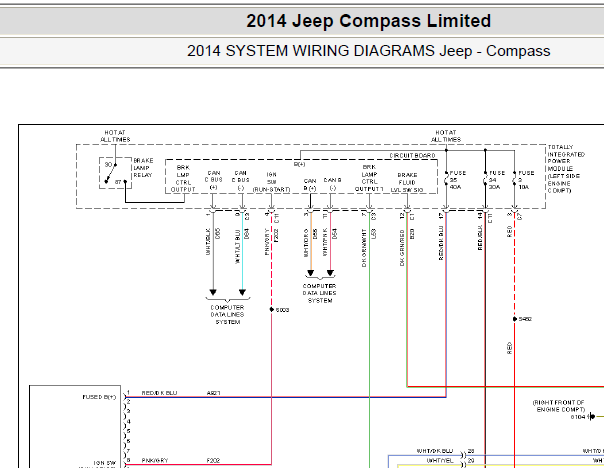This screenshot has width=604, height=468.
Task: Click the "RED" label below splice S462
Action: point(509,348)
